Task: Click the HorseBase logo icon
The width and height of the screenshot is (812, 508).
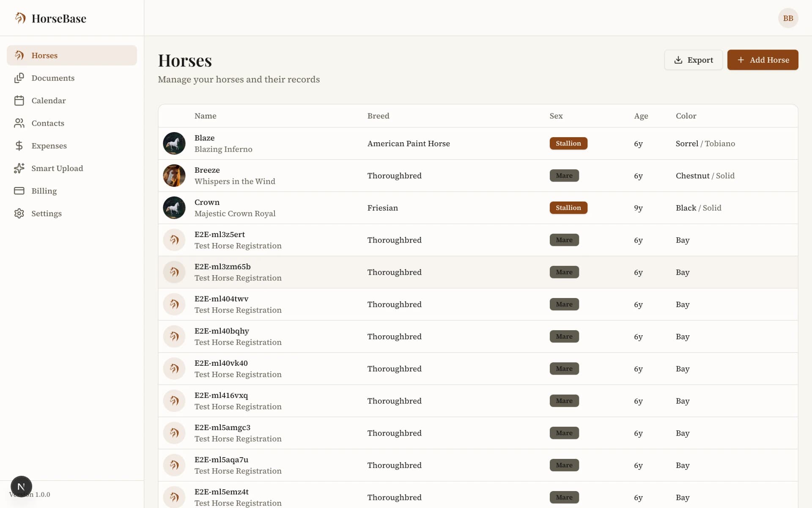Action: 20,18
